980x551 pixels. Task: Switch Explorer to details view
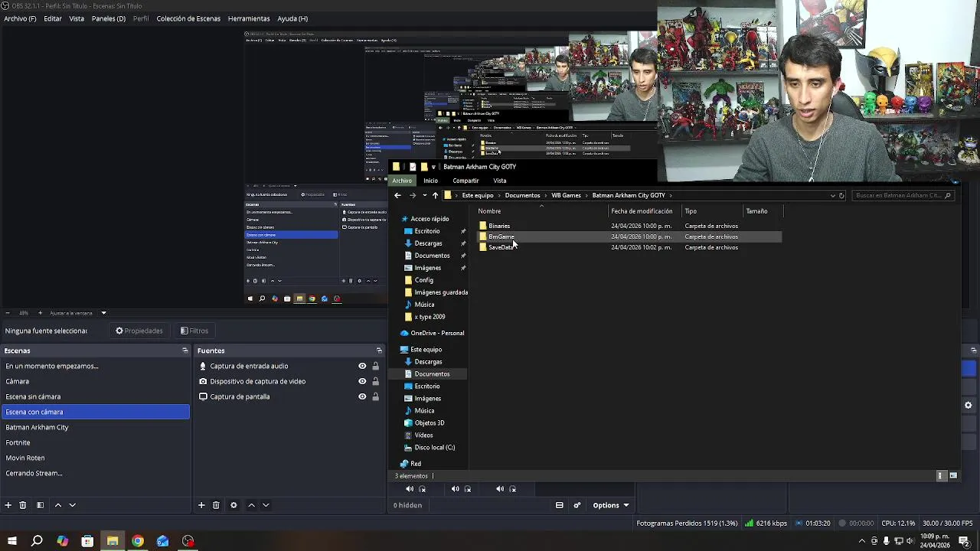(x=941, y=476)
